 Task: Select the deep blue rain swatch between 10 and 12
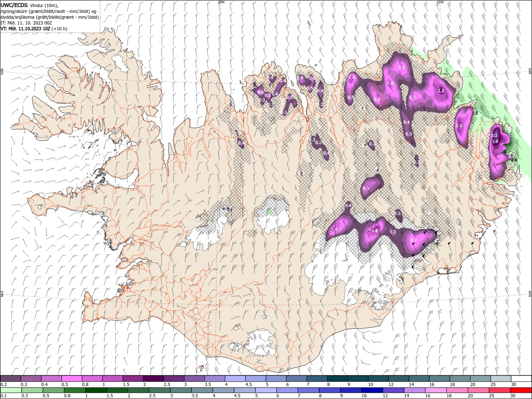(x=372, y=390)
